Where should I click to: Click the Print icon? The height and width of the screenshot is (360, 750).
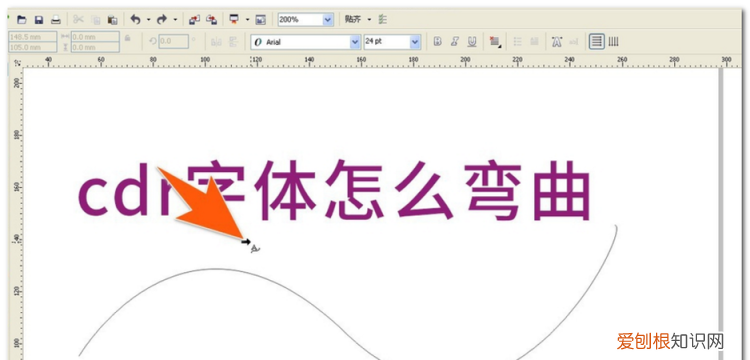pos(56,20)
